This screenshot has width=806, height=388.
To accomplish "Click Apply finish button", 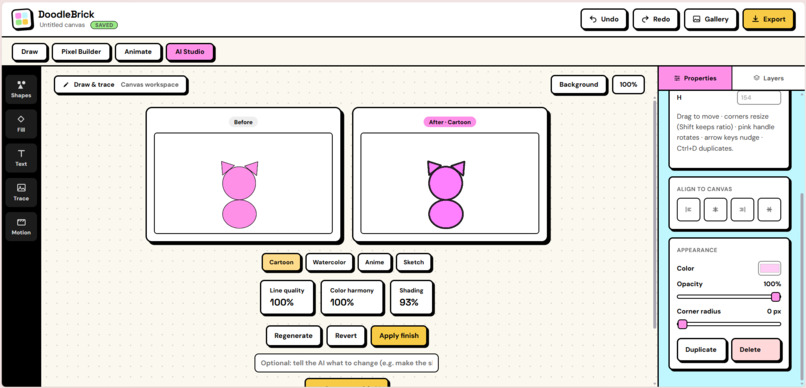I will tap(398, 336).
